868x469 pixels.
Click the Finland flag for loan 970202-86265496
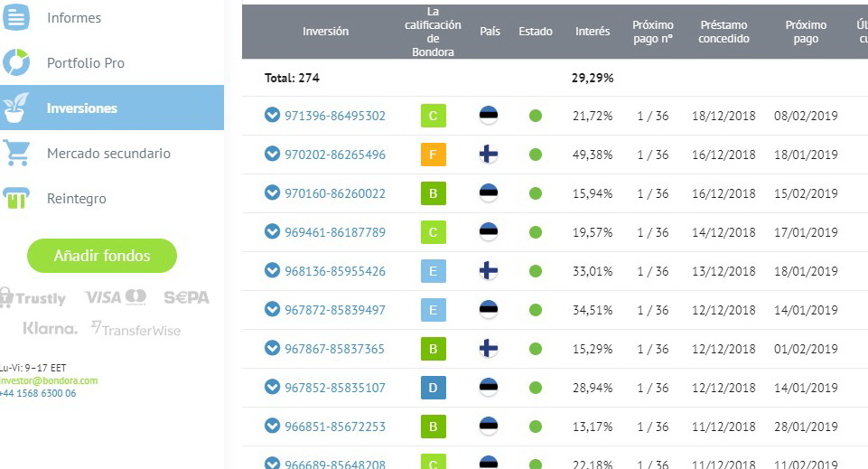point(489,155)
